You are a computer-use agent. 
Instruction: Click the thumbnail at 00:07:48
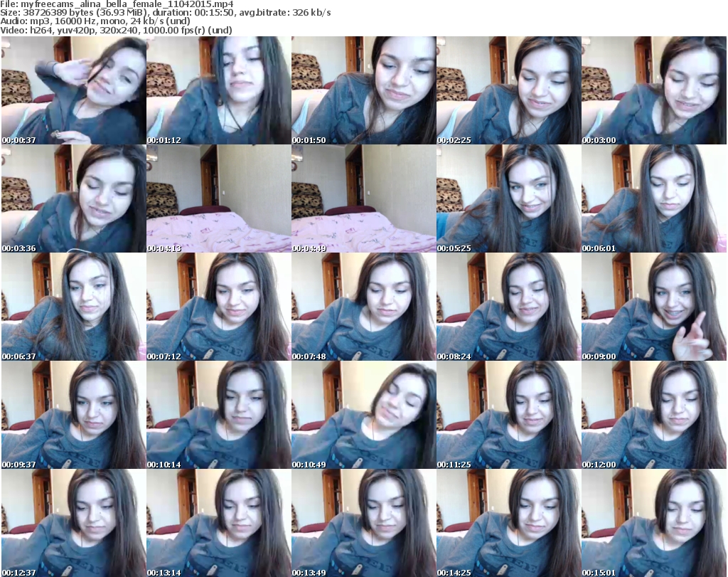click(x=363, y=307)
